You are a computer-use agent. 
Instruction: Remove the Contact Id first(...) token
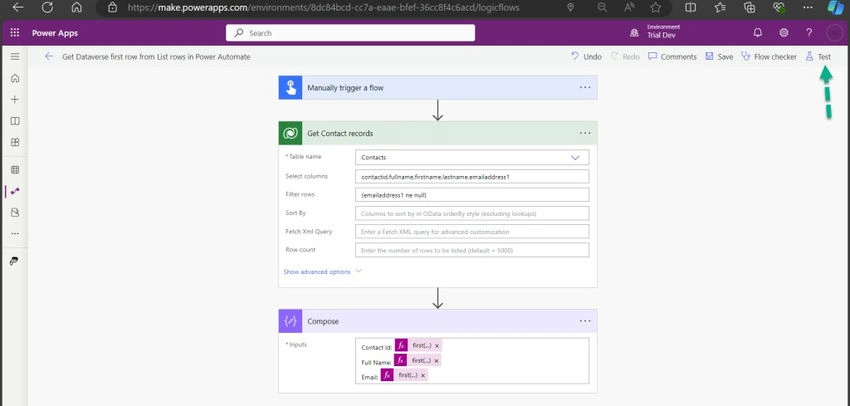pos(437,346)
